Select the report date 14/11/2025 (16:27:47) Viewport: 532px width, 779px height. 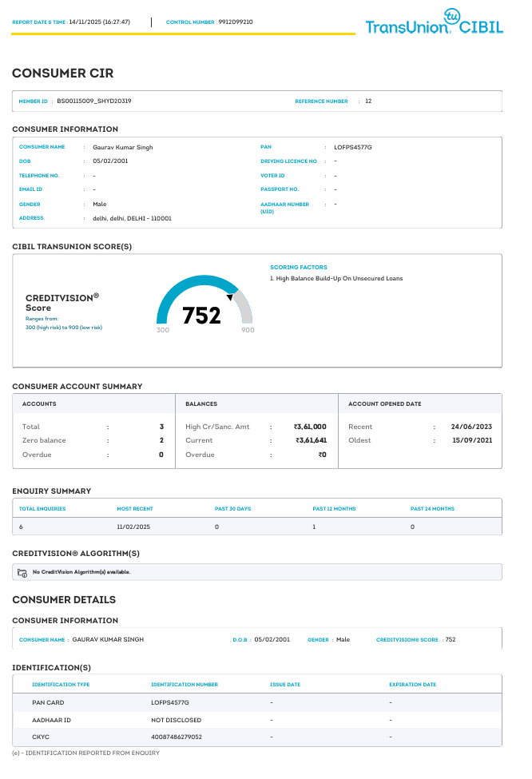[99, 22]
